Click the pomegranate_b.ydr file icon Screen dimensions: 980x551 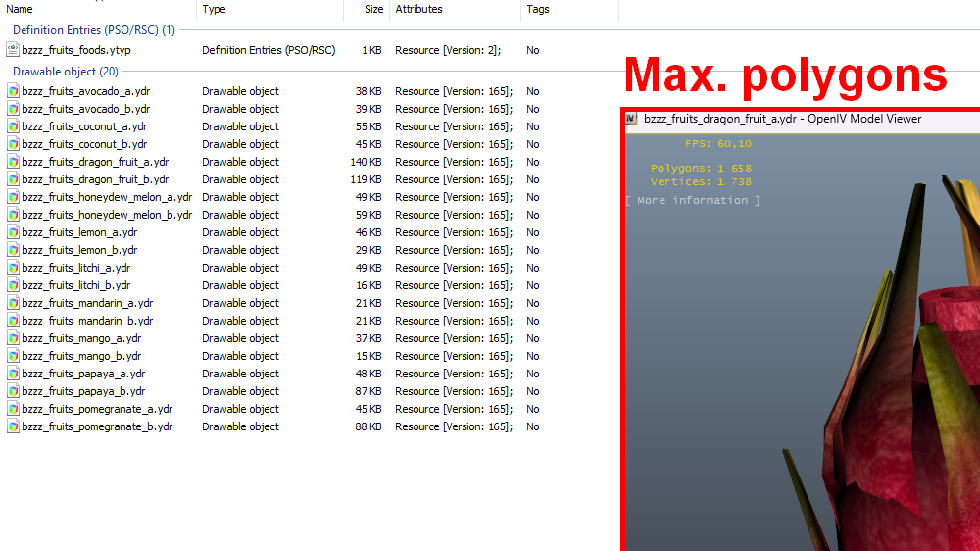point(13,426)
